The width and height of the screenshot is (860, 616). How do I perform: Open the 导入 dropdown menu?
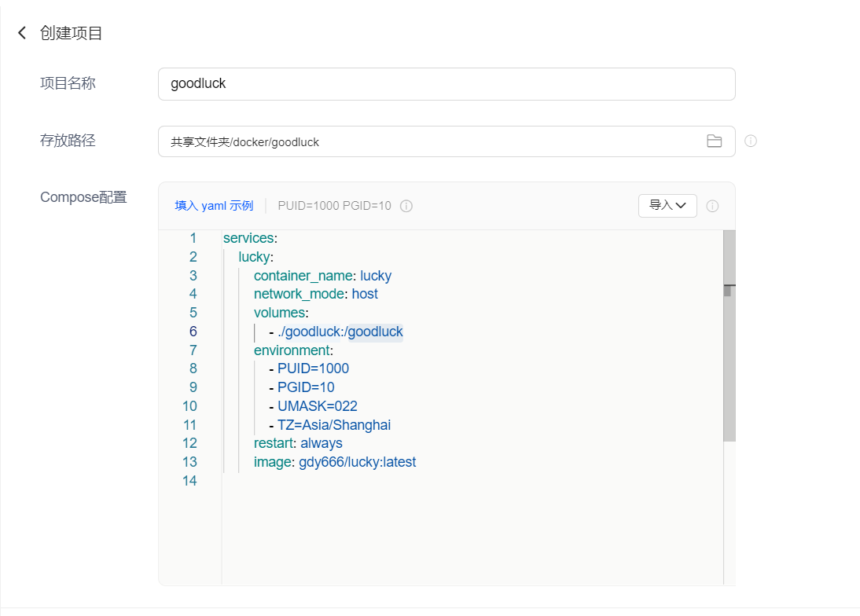667,206
